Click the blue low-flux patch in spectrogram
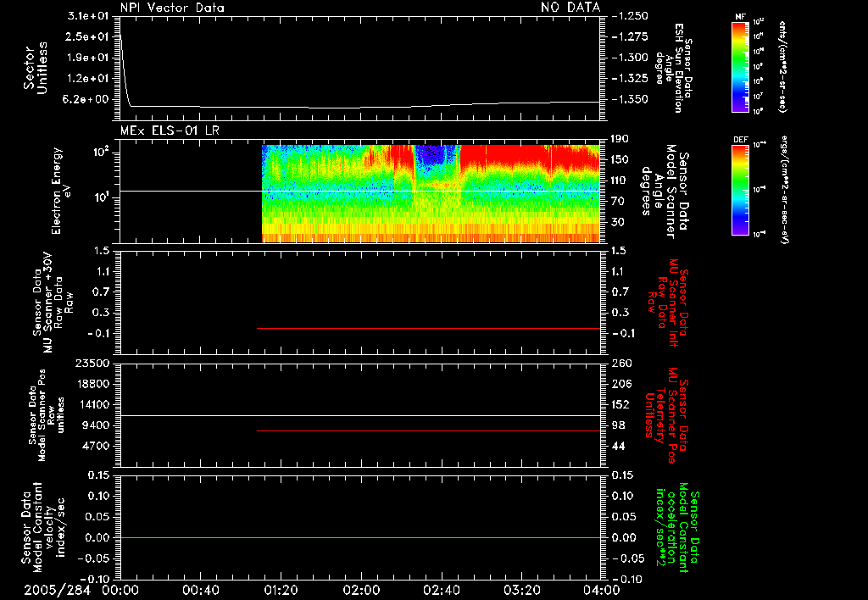Screen dimensions: 868x600 (435, 153)
